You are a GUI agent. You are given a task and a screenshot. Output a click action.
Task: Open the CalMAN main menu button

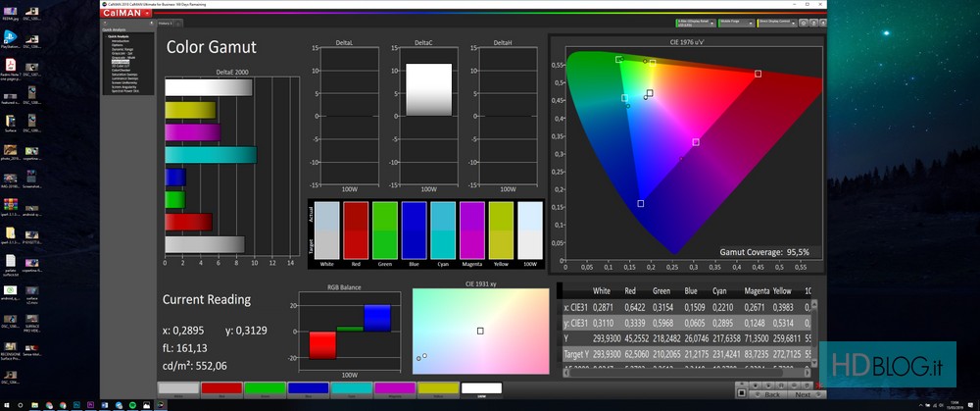click(x=126, y=13)
